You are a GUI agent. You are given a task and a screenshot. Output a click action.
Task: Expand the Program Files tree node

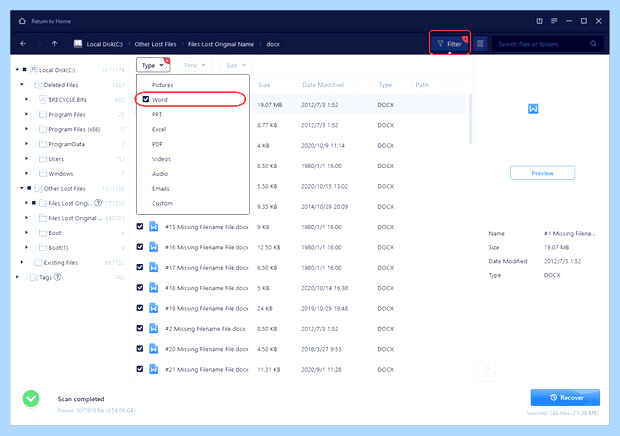[x=26, y=114]
